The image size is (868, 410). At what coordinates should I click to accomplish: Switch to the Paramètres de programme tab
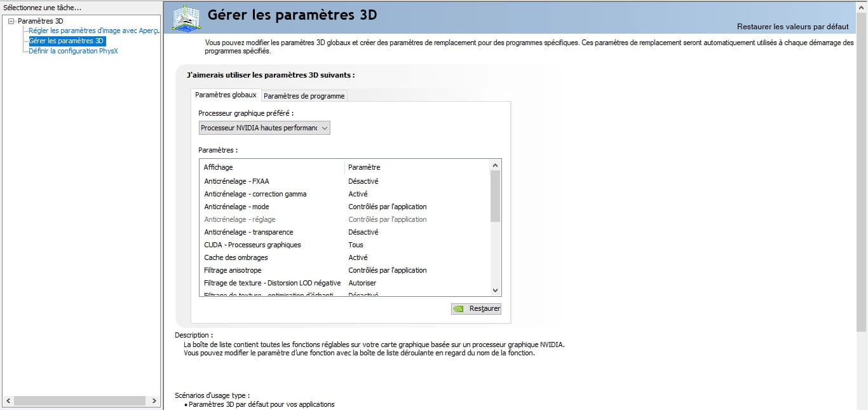pos(304,96)
